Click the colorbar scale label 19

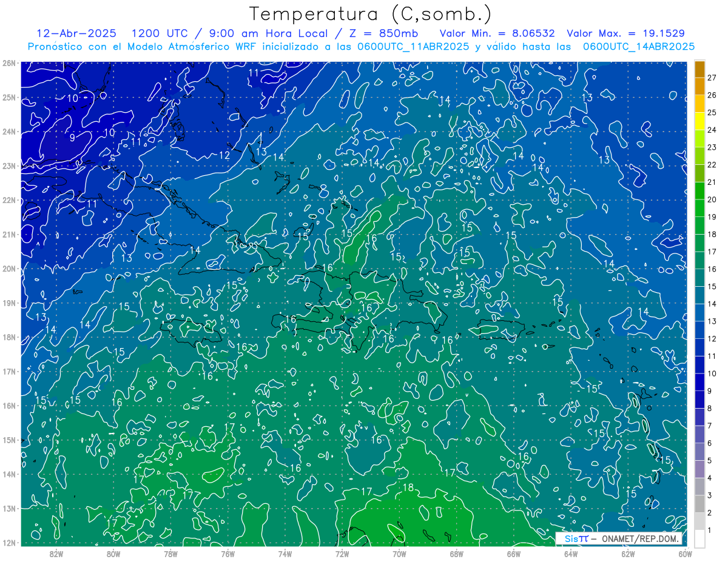coord(712,217)
